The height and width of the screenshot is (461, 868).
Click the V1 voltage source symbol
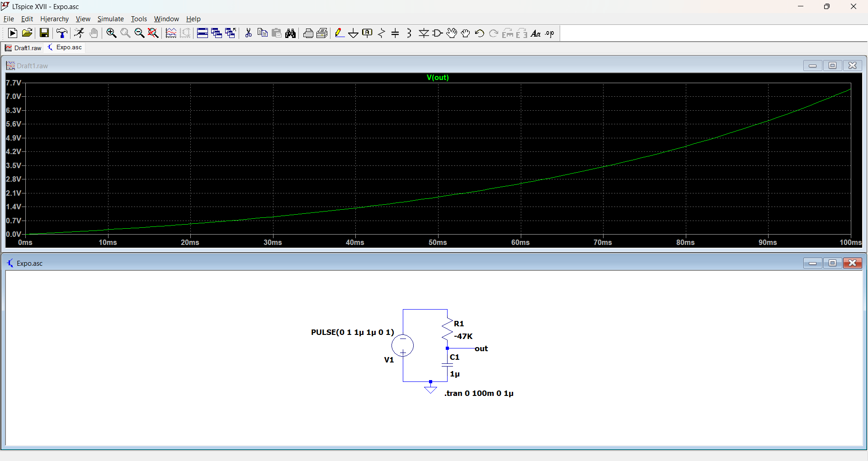(x=402, y=346)
